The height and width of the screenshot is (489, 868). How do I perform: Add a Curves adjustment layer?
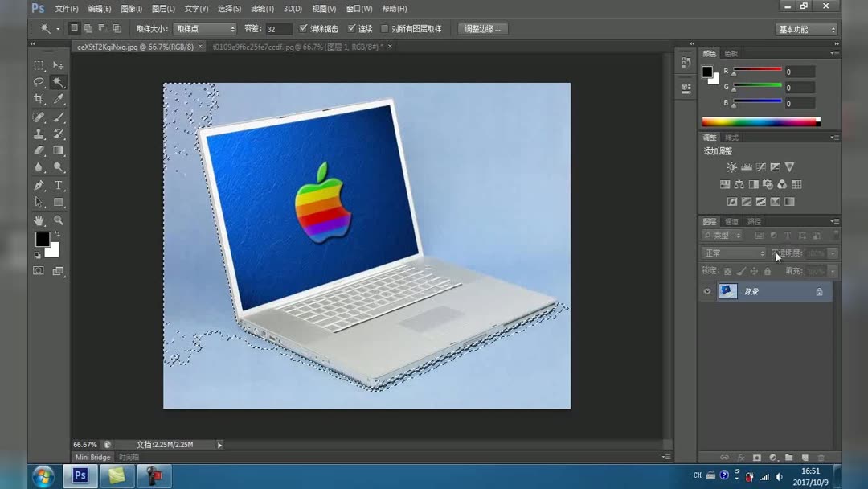tap(761, 167)
